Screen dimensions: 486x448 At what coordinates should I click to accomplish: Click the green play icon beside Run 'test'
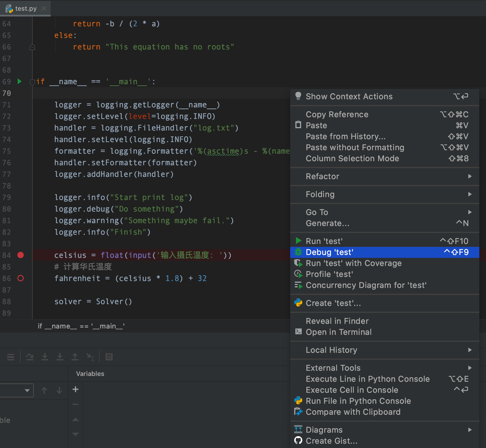(x=298, y=241)
